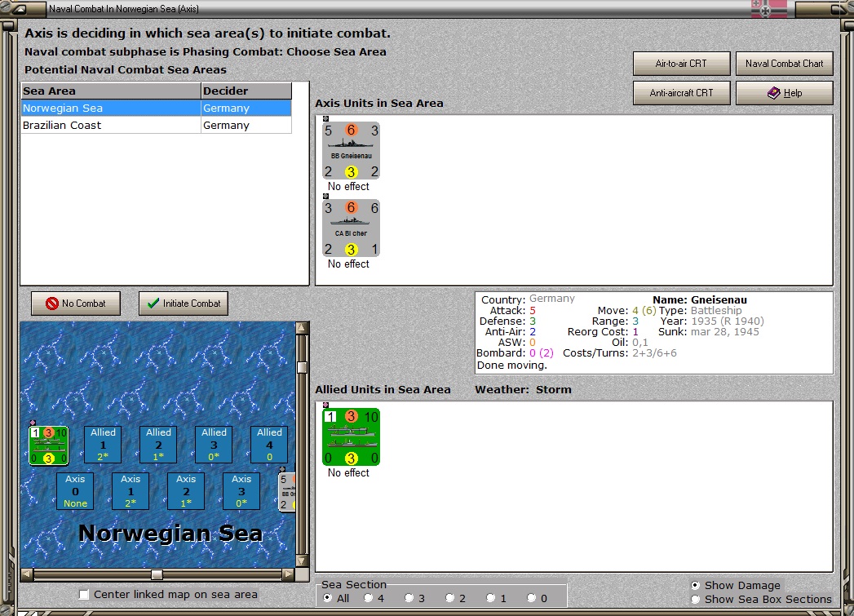854x616 pixels.
Task: Click the green convoy counter on the mini map
Action: pos(48,445)
